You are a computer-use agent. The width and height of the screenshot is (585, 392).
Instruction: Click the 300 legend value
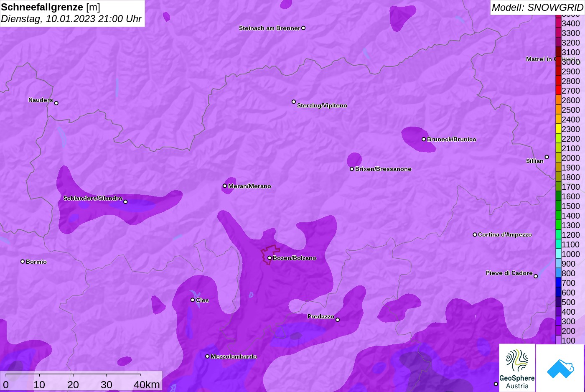pos(569,321)
